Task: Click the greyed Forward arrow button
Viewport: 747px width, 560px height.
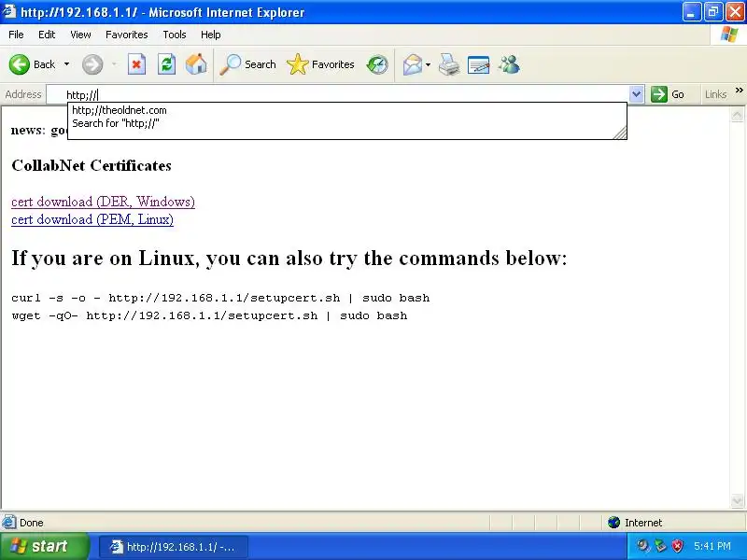Action: pyautogui.click(x=92, y=64)
